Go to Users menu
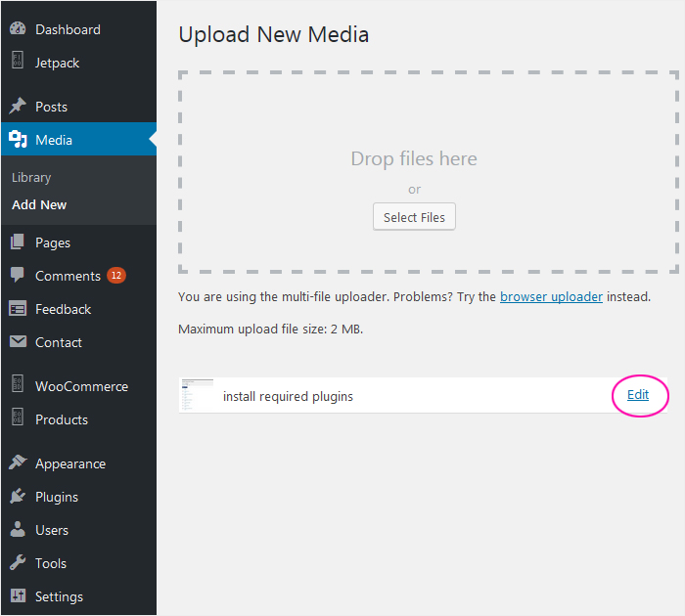 pyautogui.click(x=78, y=530)
